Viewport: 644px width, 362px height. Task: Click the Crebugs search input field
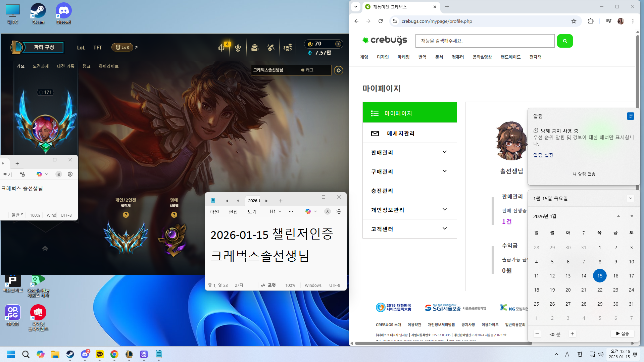click(485, 41)
